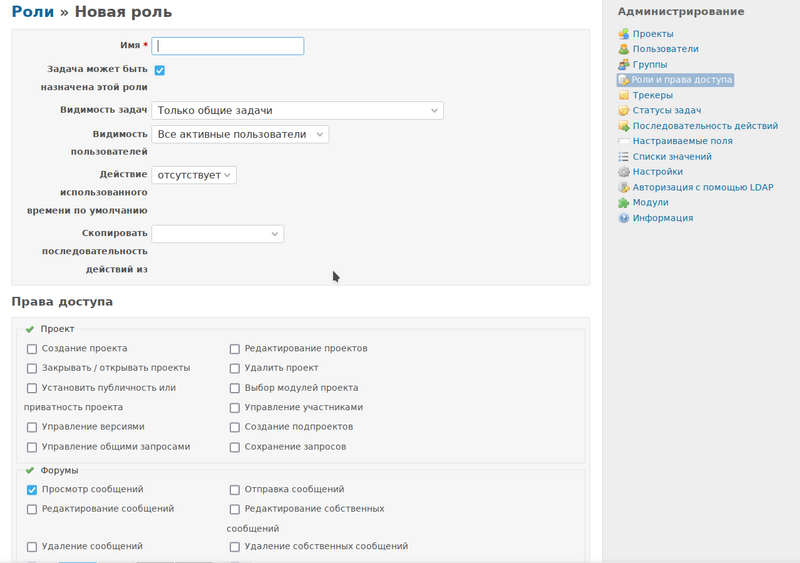Viewport: 800px width, 563px height.
Task: Check Отправка сообщений permission
Action: 235,489
